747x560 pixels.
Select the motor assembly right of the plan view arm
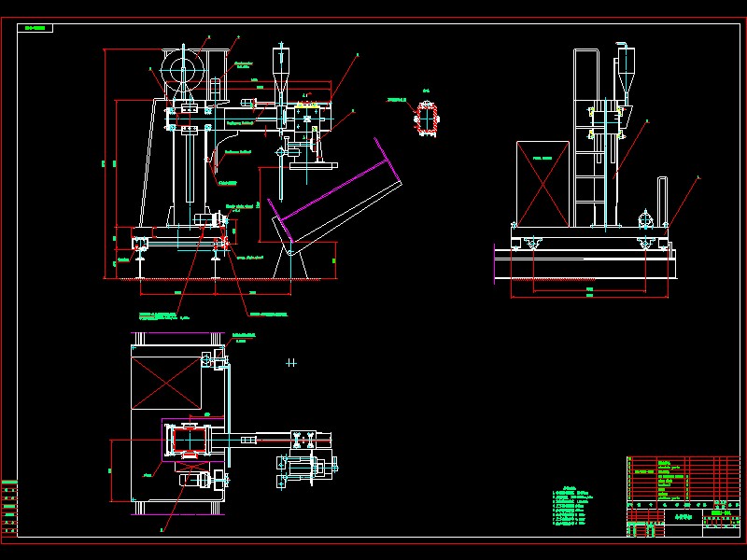click(306, 469)
